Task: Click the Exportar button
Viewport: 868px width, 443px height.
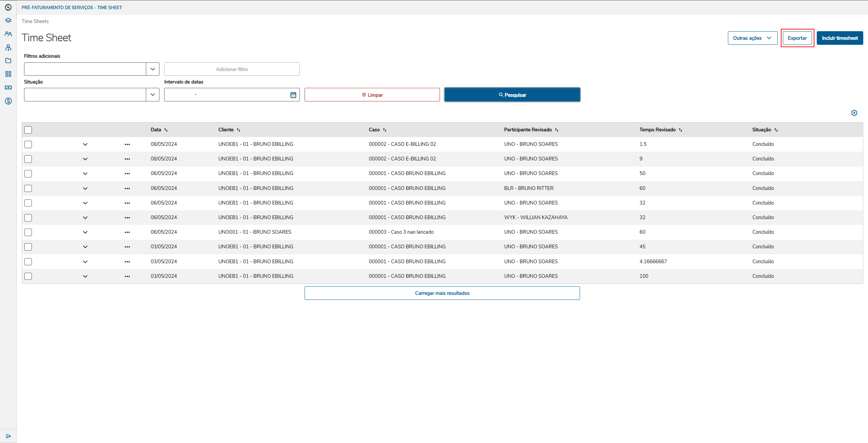Action: (x=797, y=38)
